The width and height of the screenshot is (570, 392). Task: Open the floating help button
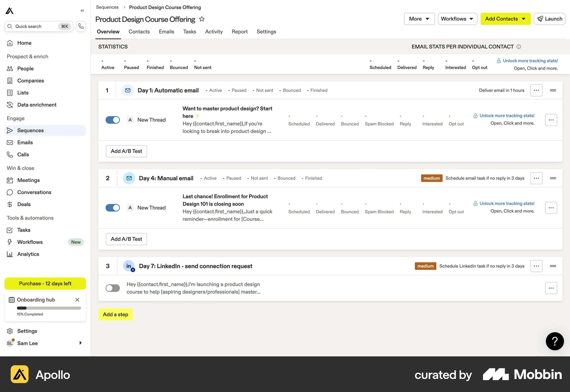click(x=555, y=341)
